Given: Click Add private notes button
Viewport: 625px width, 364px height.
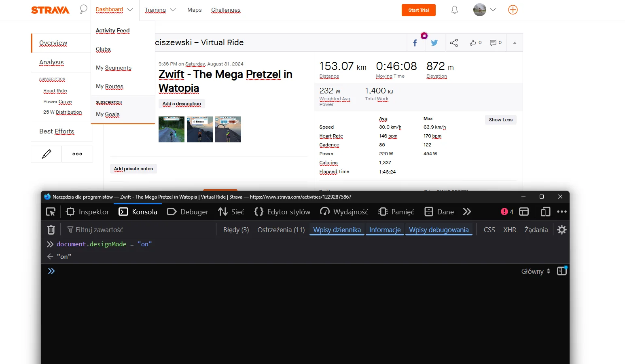Looking at the screenshot, I should [133, 169].
